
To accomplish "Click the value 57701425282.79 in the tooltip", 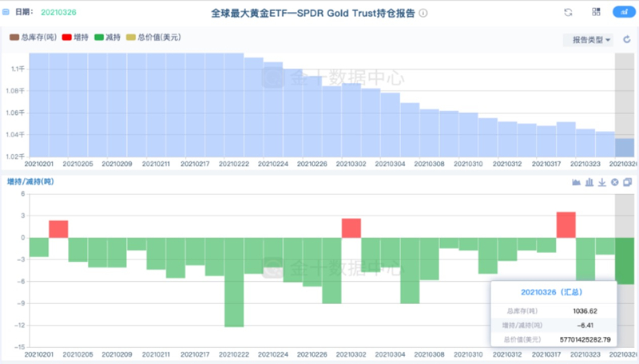I will pos(585,339).
